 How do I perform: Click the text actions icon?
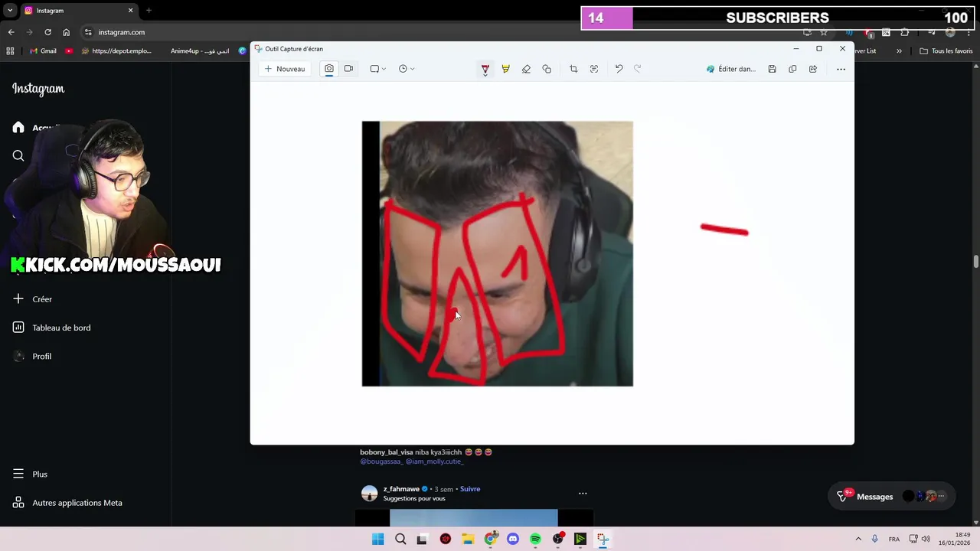click(x=594, y=69)
